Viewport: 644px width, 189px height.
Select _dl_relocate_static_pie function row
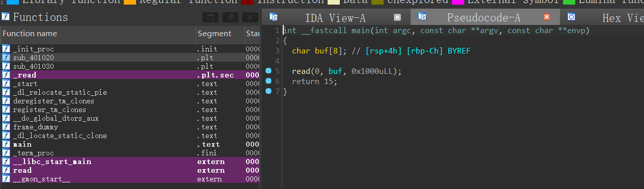pyautogui.click(x=130, y=92)
